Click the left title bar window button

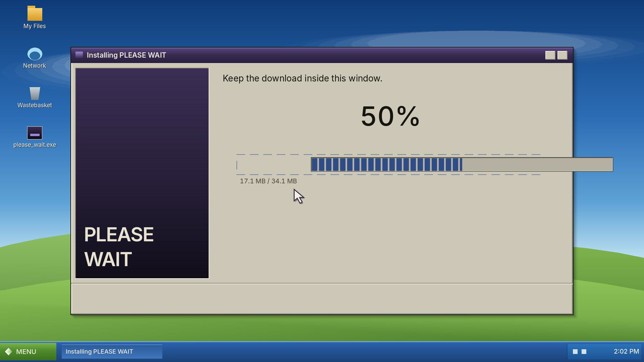click(x=550, y=55)
